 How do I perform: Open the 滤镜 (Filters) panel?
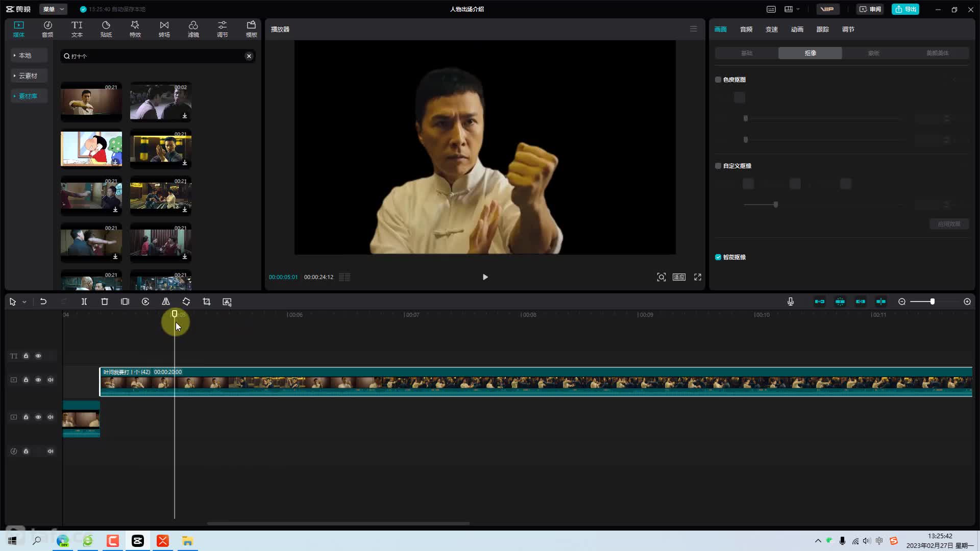coord(193,29)
